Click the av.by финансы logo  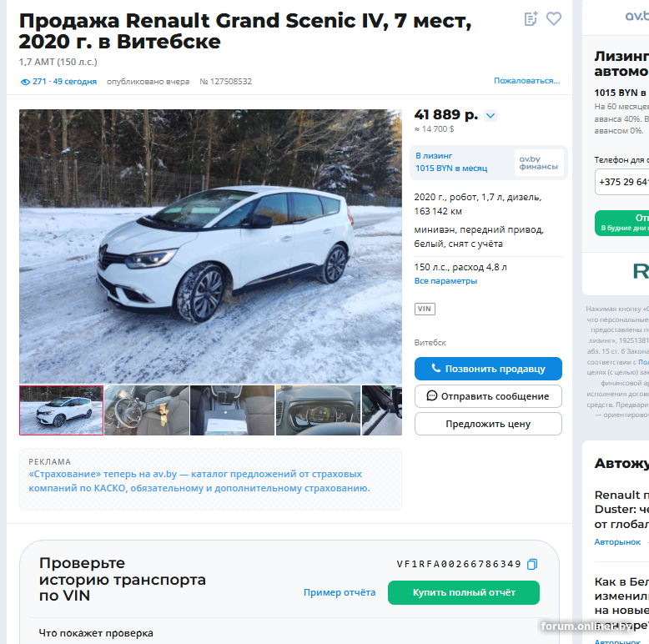[539, 163]
